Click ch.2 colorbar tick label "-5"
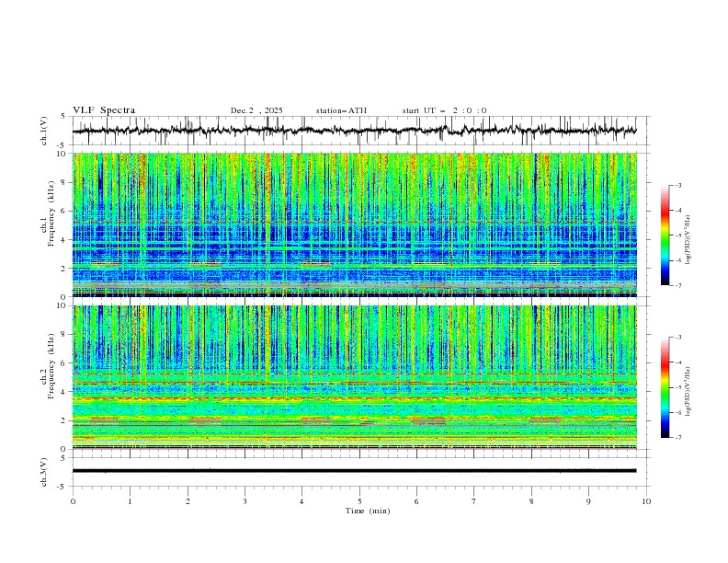This screenshot has width=728, height=563. [678, 387]
